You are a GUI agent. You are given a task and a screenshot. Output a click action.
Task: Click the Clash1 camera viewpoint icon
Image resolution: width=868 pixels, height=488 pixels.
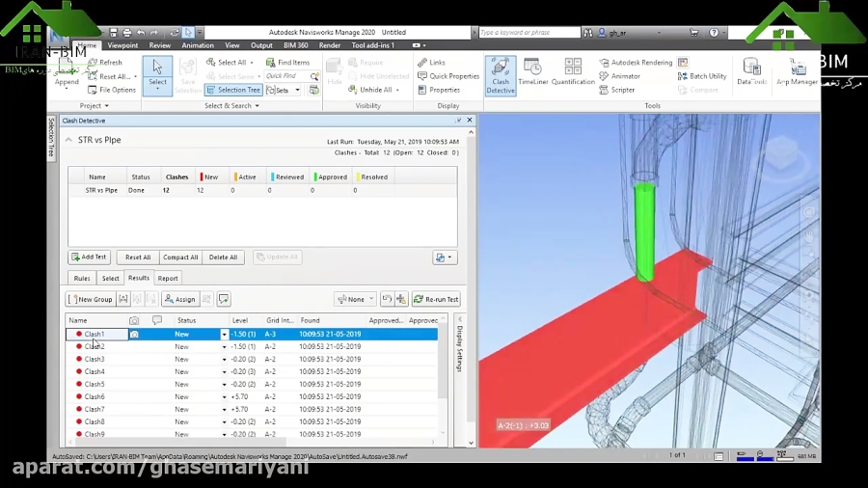pyautogui.click(x=134, y=334)
